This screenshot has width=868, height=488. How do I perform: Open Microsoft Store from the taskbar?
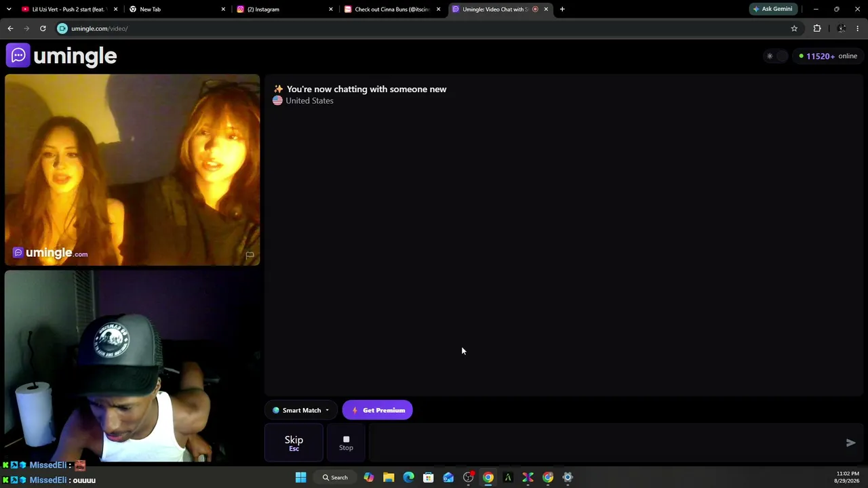pos(429,477)
